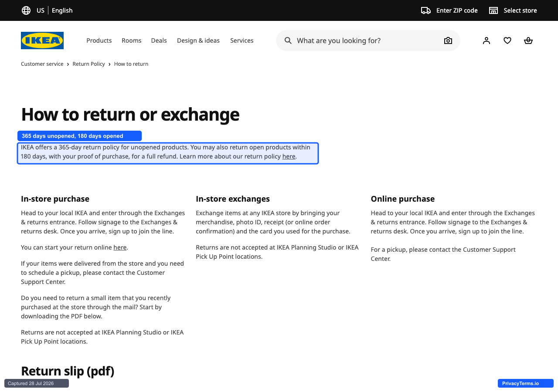Click the search input field
Viewport: 558px width, 392px height.
click(368, 41)
